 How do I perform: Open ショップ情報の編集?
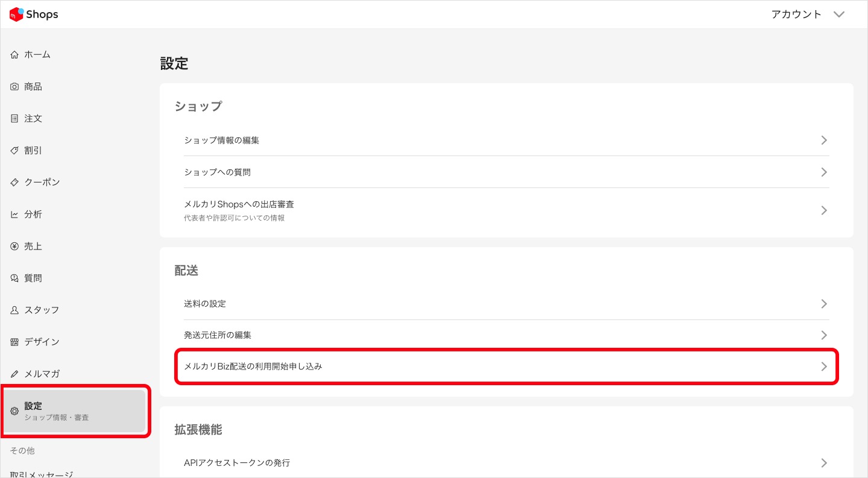tap(221, 140)
